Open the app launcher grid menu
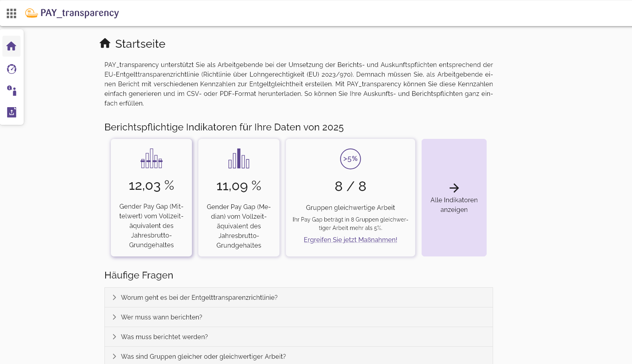632x364 pixels. 11,14
